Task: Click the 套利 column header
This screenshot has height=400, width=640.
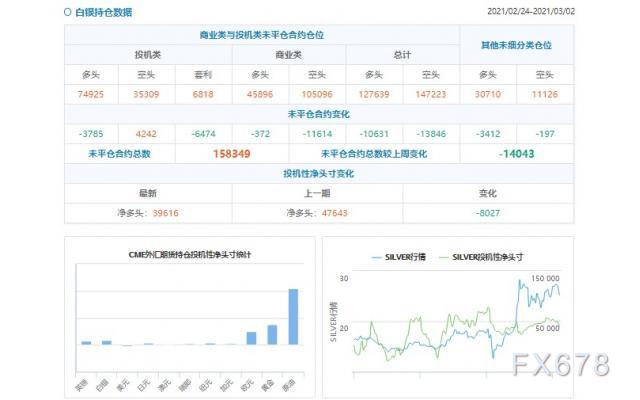Action: 203,75
